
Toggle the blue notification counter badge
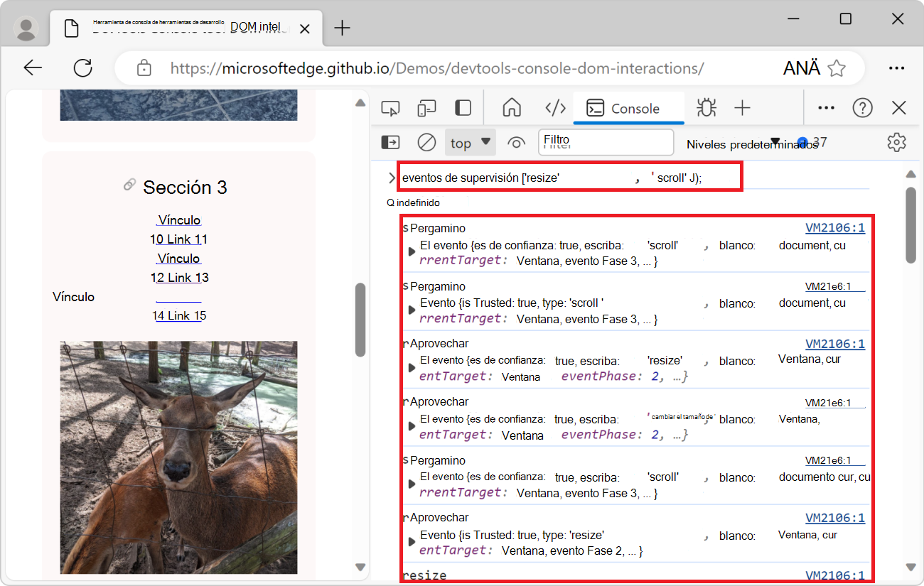coord(804,141)
